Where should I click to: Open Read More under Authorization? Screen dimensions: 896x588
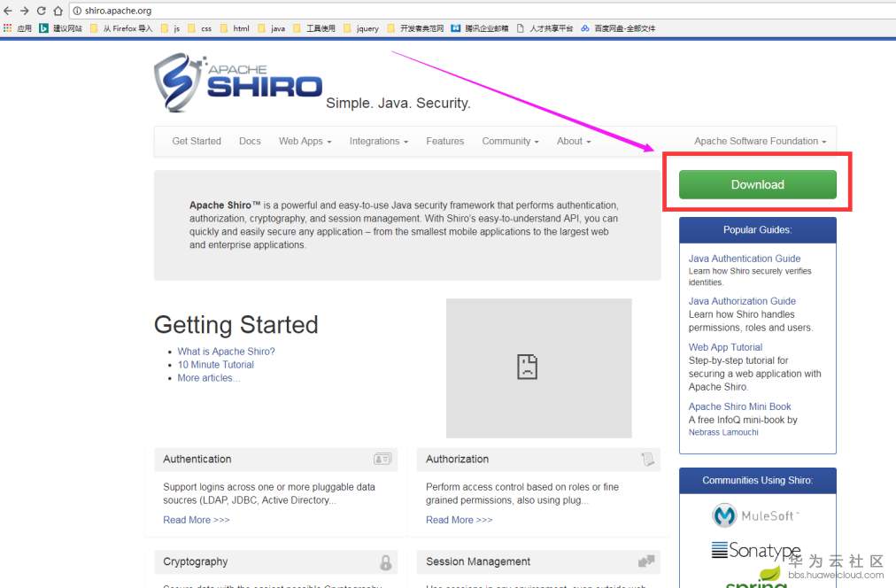point(460,520)
